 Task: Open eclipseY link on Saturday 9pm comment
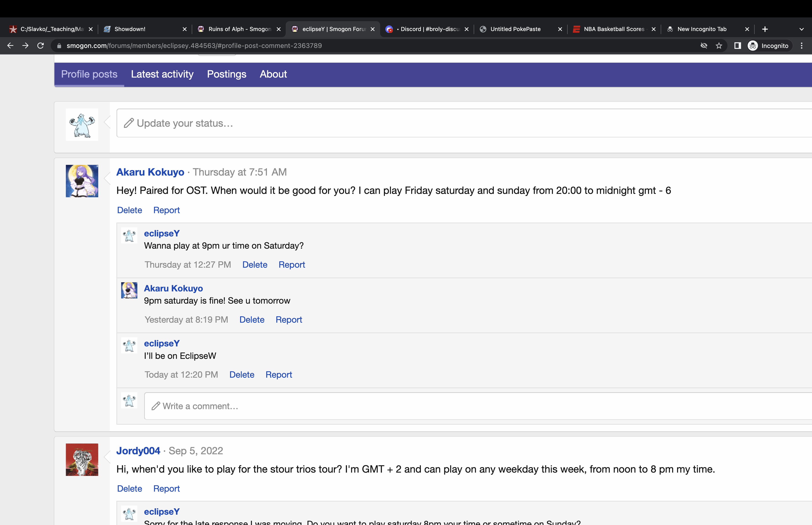coord(161,234)
